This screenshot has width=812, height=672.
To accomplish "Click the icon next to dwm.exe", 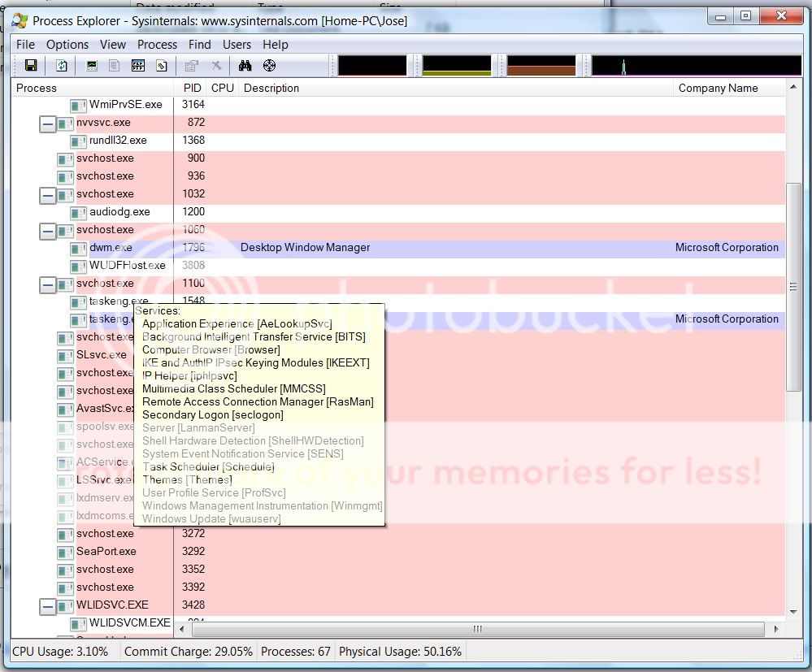I will [x=78, y=249].
